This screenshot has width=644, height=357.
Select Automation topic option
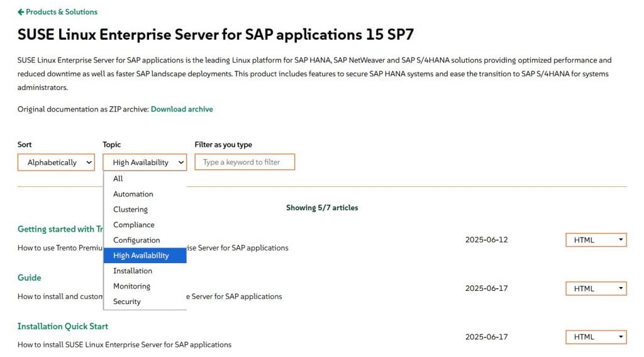pos(145,194)
